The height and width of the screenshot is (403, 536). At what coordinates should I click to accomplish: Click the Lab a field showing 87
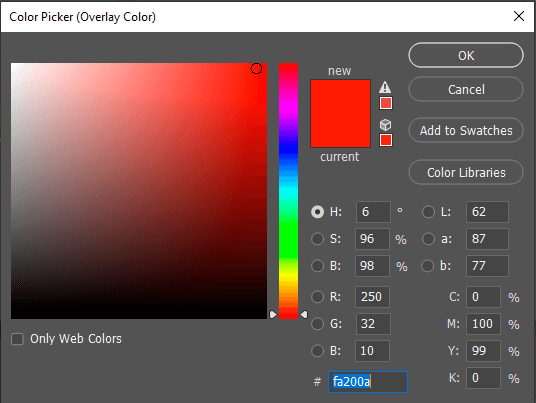click(x=487, y=239)
